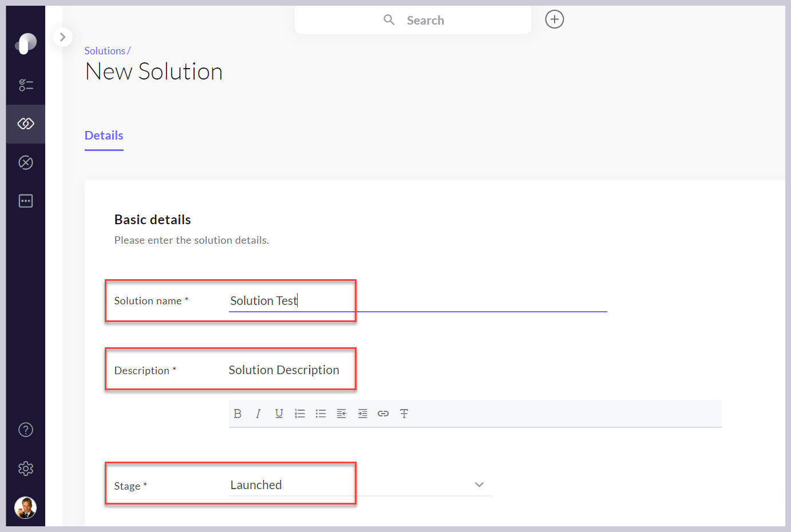Expand the sidebar with arrow button
This screenshot has width=791, height=532.
(63, 37)
